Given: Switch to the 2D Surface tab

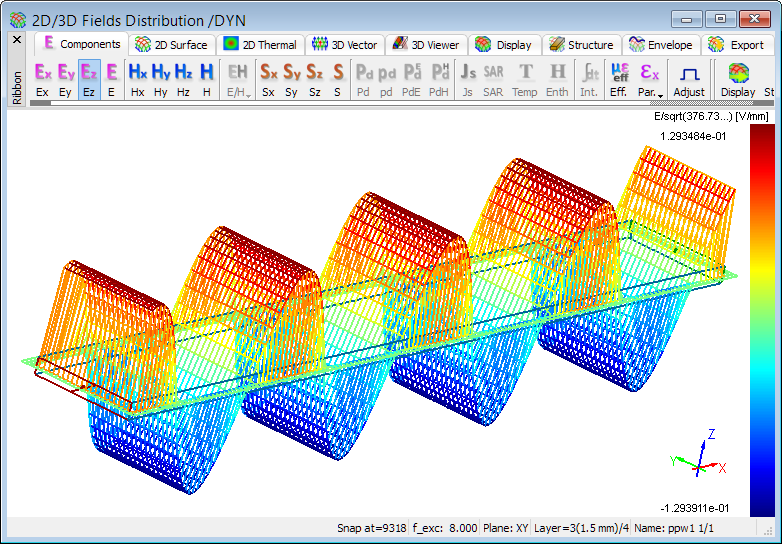Looking at the screenshot, I should (x=172, y=45).
